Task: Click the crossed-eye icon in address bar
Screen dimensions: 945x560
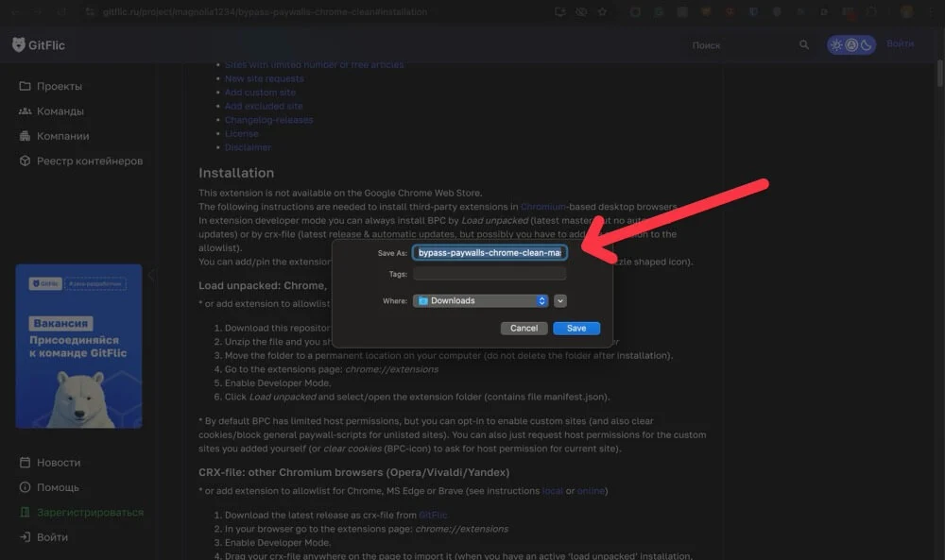Action: pyautogui.click(x=581, y=11)
